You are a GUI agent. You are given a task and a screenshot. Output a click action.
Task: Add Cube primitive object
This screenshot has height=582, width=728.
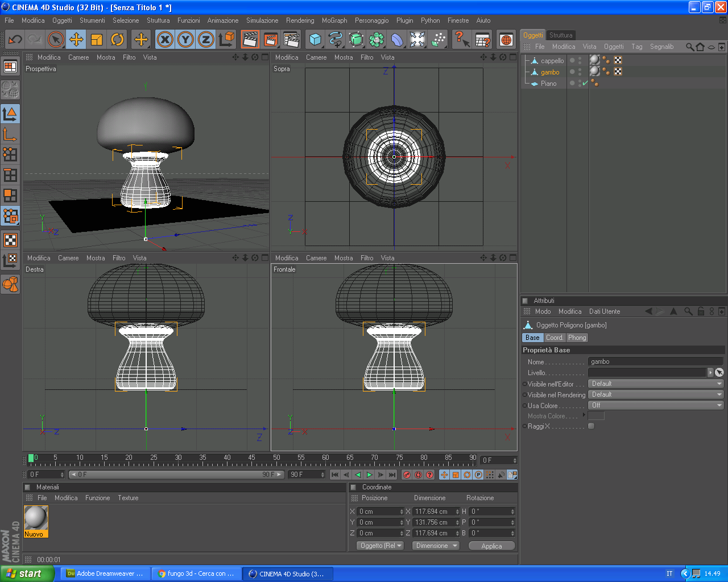pyautogui.click(x=315, y=39)
